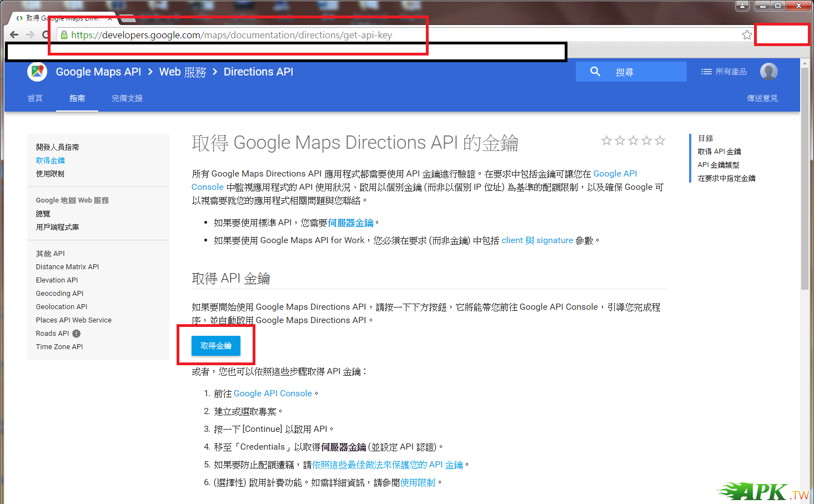Rate the page five stars
Screen dimensions: 814x504
660,140
